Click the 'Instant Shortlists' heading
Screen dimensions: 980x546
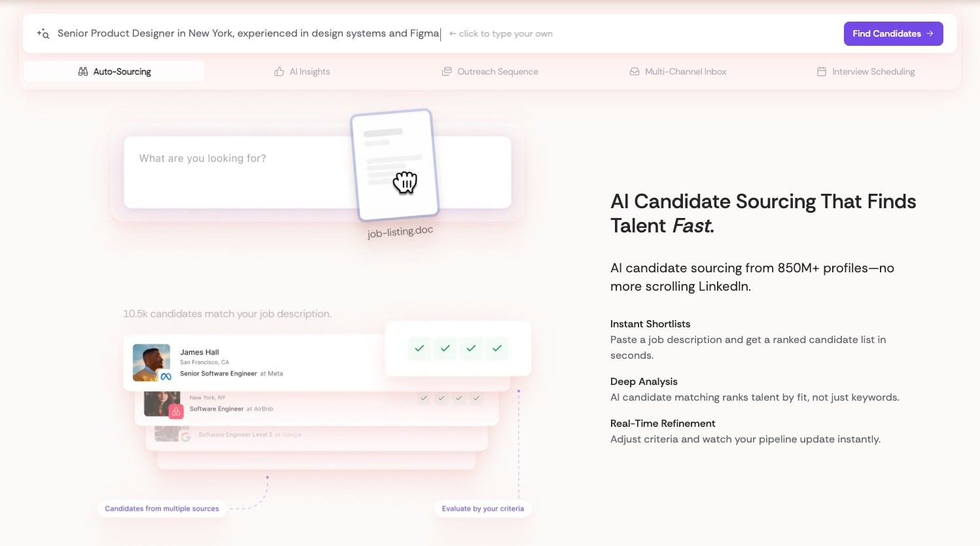click(x=650, y=324)
